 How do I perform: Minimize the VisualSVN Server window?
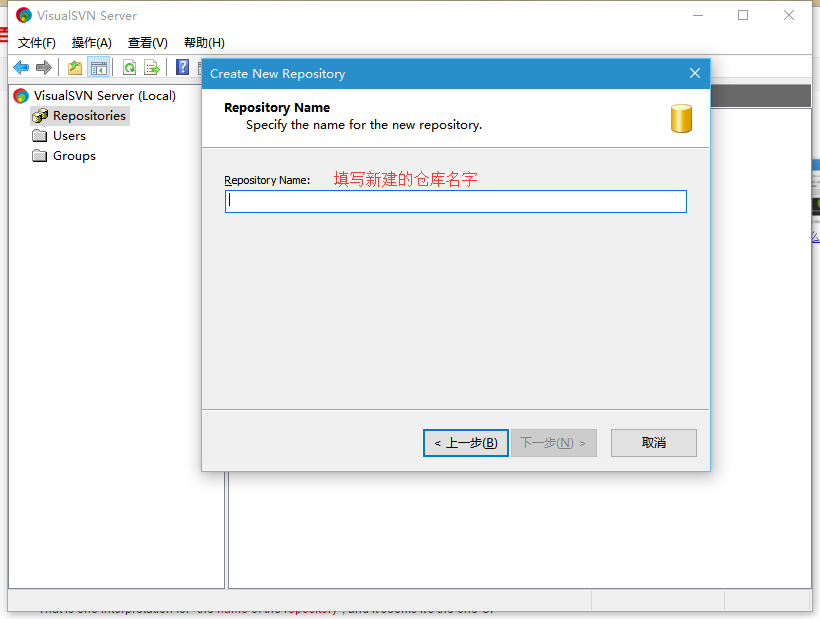(698, 15)
